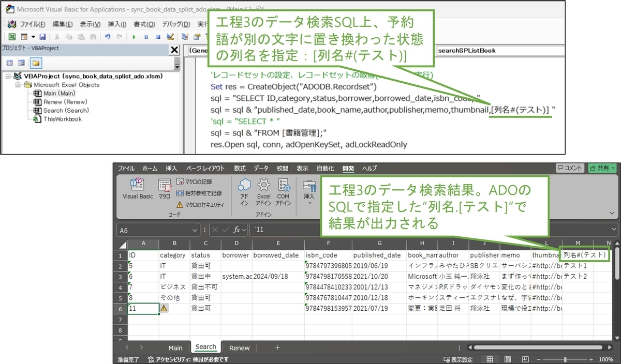The width and height of the screenshot is (621, 364).
Task: Launch Visual Basic from the Developer ribbon
Action: coord(138,188)
